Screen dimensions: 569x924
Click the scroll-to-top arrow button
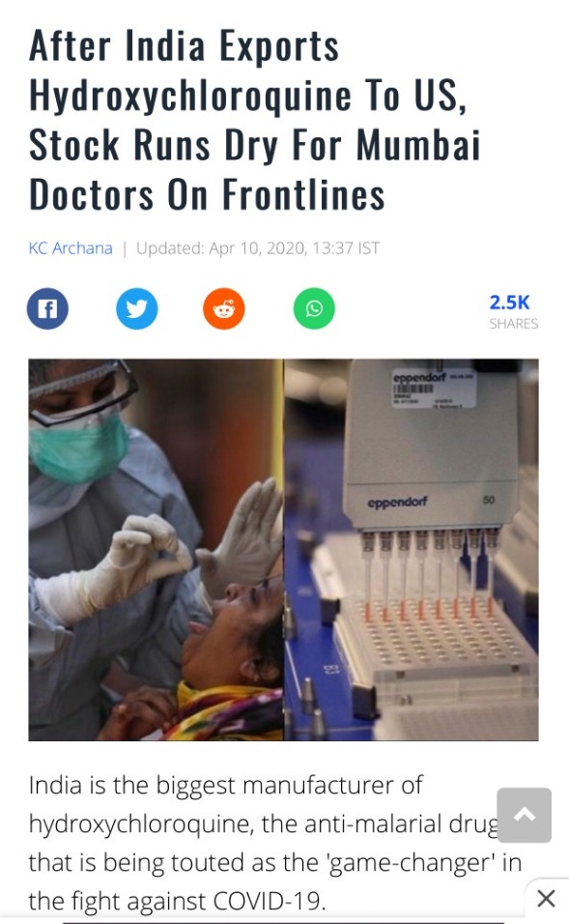pyautogui.click(x=525, y=815)
